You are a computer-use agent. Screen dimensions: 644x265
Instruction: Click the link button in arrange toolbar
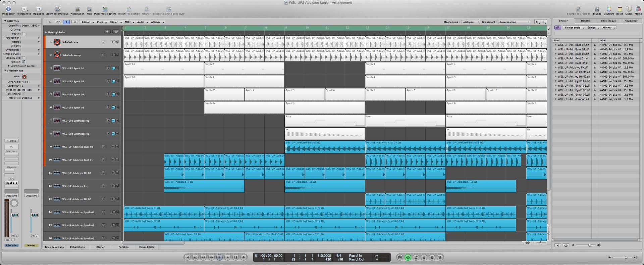pyautogui.click(x=58, y=22)
